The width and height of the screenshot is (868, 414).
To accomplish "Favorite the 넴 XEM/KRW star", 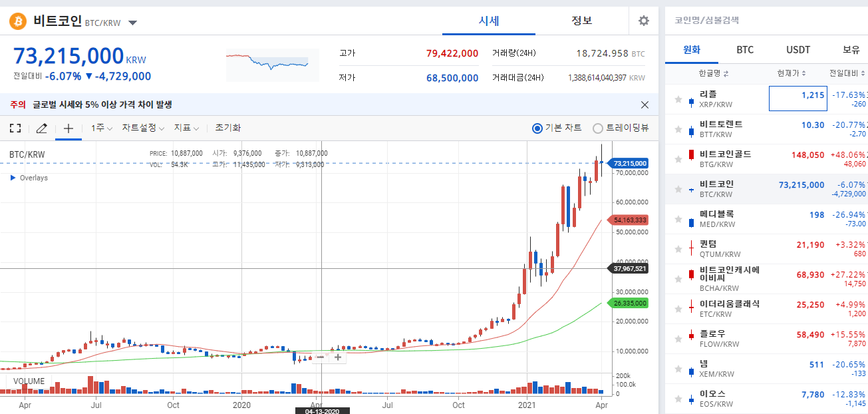I will click(678, 369).
